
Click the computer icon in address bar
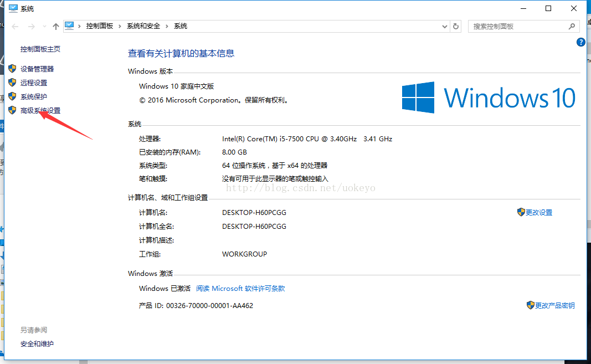click(69, 25)
